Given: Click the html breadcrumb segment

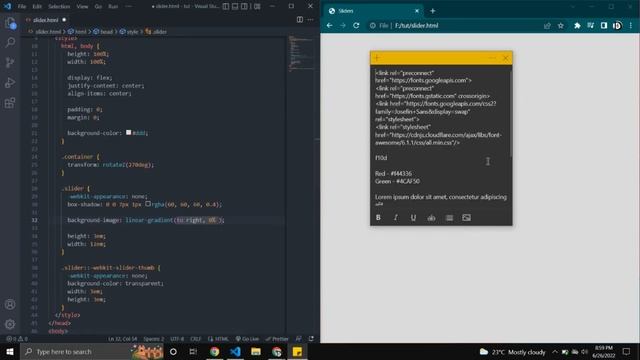Looking at the screenshot, I should [x=77, y=31].
